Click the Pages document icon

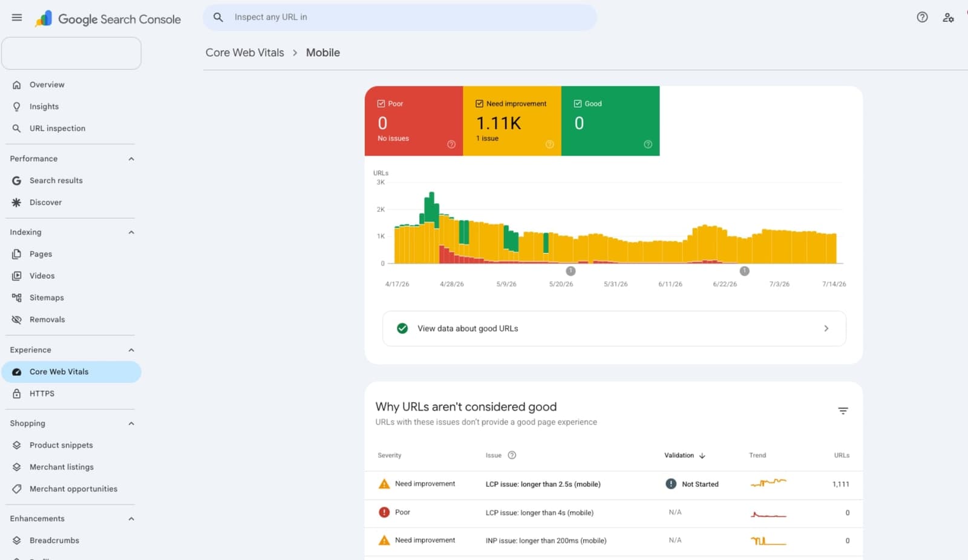tap(17, 254)
